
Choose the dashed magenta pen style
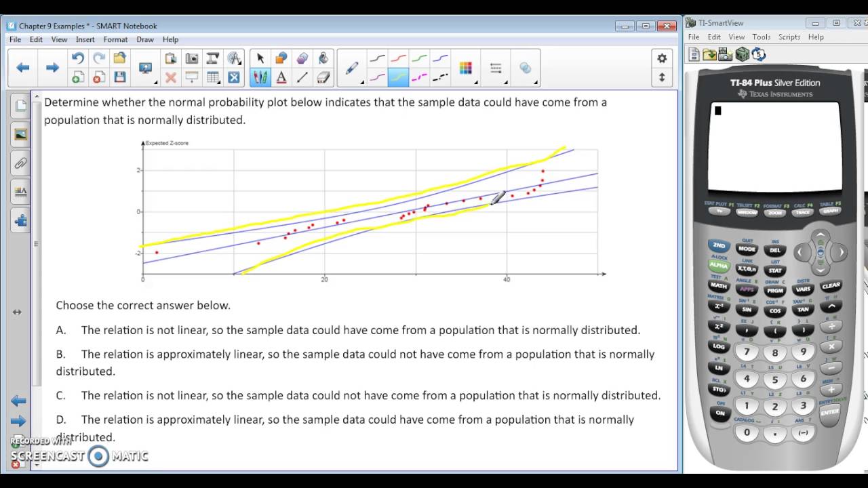419,77
